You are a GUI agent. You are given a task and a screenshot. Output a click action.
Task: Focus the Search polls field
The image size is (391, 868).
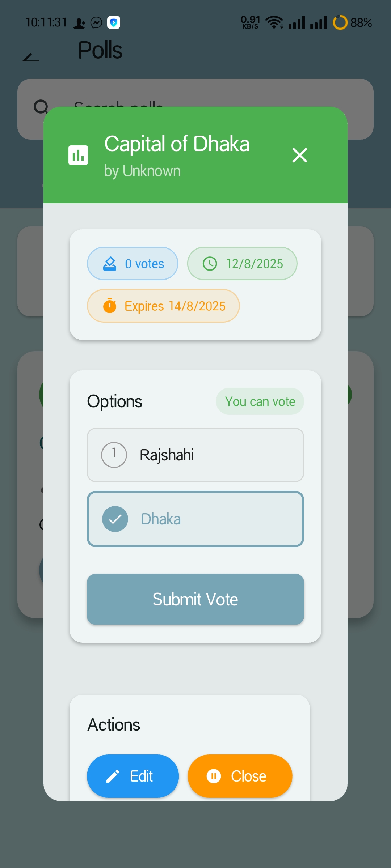pos(195,109)
